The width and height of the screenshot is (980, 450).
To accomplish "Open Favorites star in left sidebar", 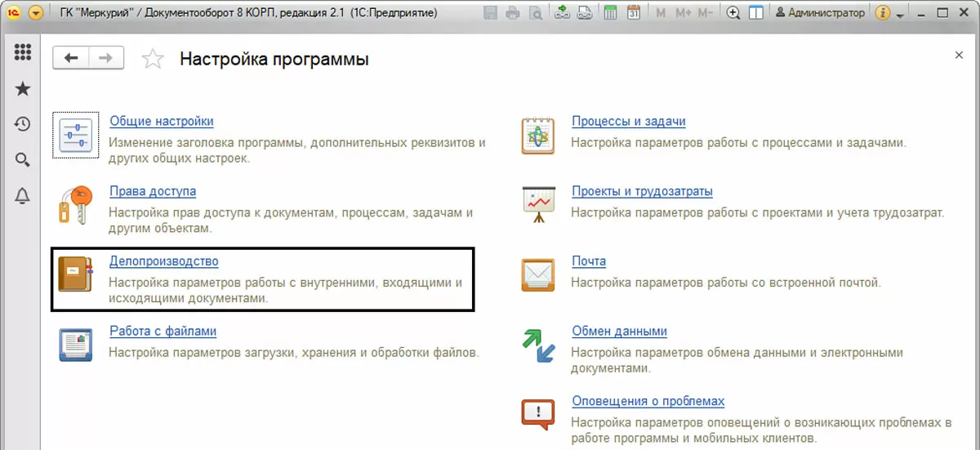I will [23, 88].
